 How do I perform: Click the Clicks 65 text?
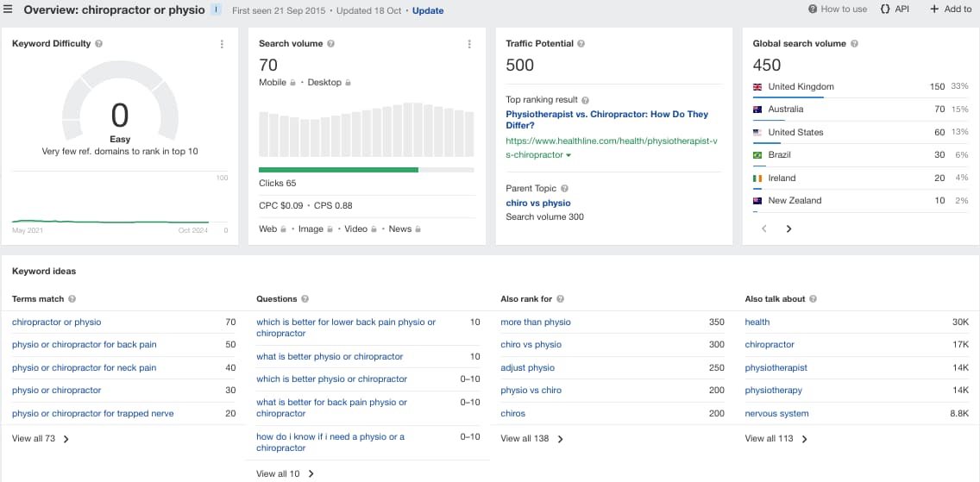tap(278, 184)
